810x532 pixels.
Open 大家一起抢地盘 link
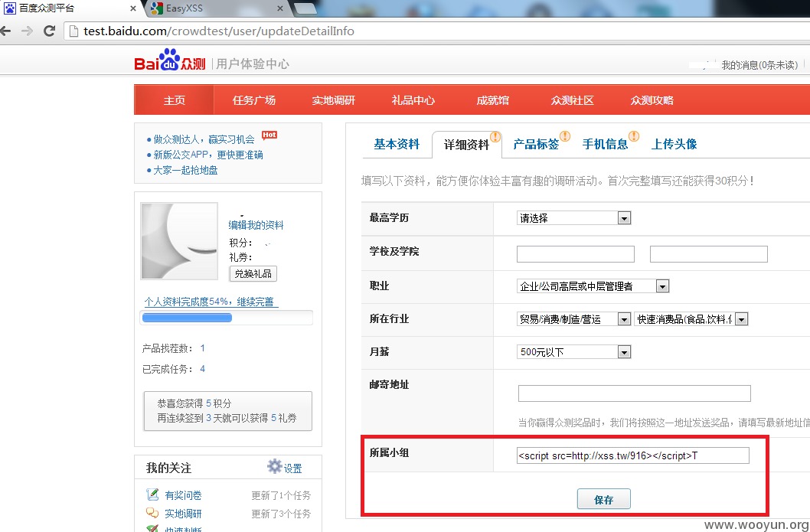[185, 170]
